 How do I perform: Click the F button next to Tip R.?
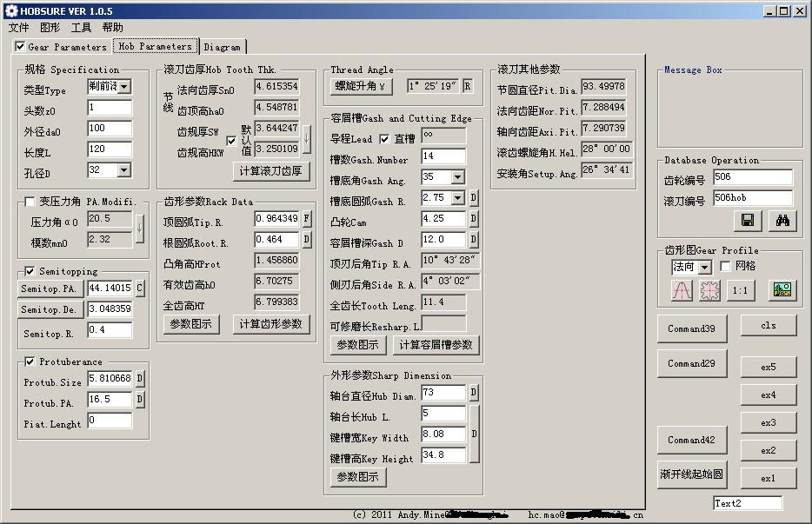[307, 218]
